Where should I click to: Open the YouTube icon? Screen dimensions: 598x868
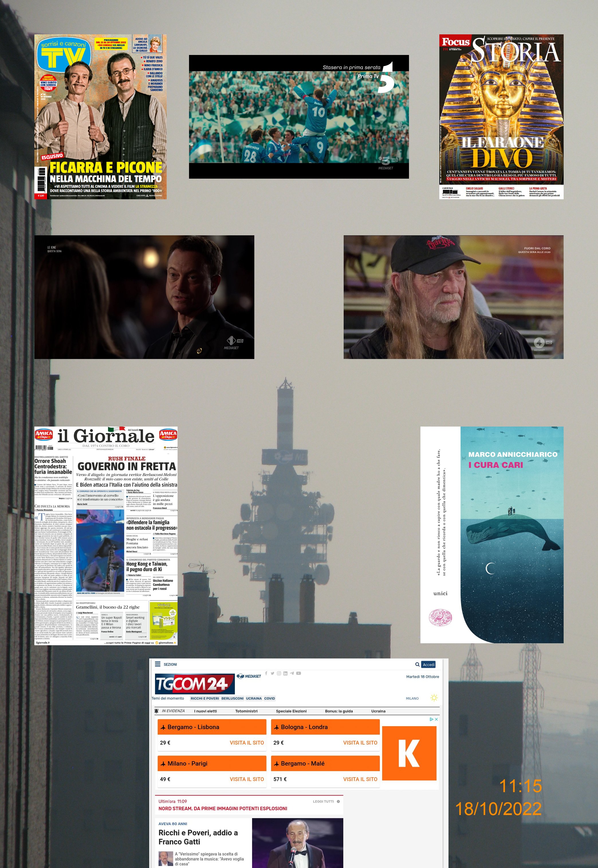(x=299, y=673)
